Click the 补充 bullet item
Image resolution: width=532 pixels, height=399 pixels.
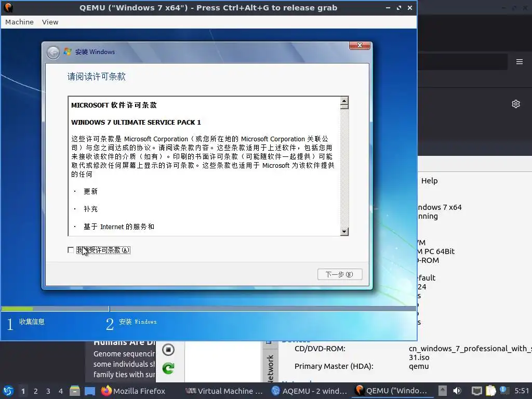click(90, 209)
